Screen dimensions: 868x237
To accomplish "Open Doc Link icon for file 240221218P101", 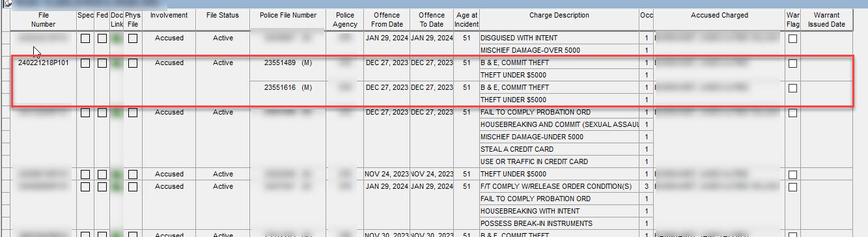I will click(x=117, y=63).
